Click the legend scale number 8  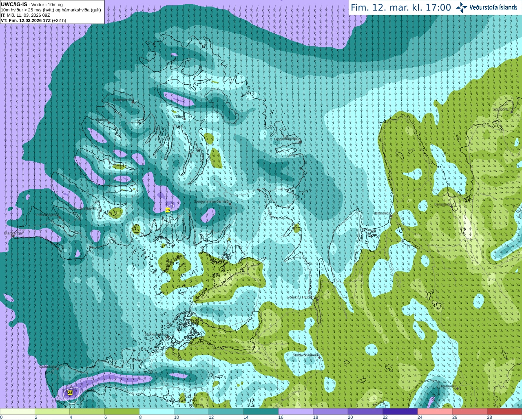click(140, 417)
